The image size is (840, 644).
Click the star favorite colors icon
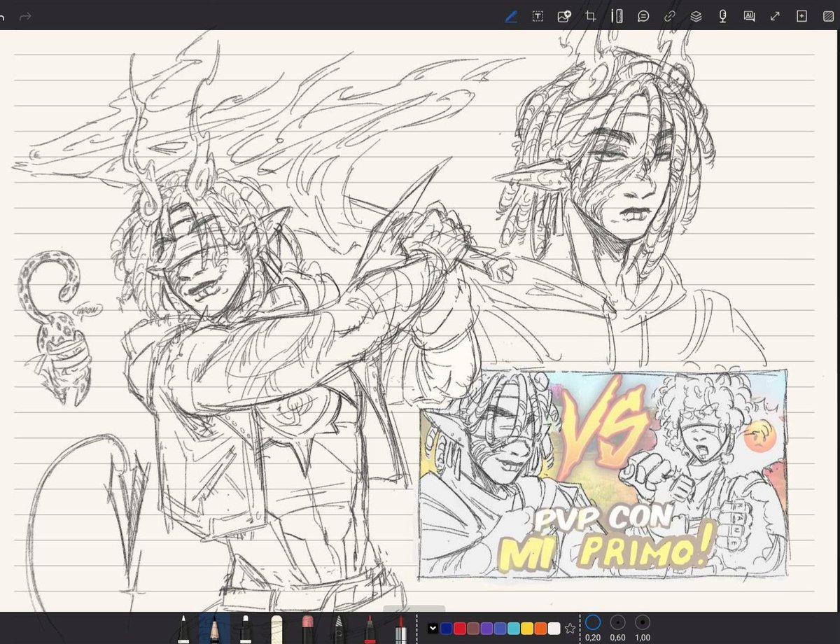tap(570, 628)
